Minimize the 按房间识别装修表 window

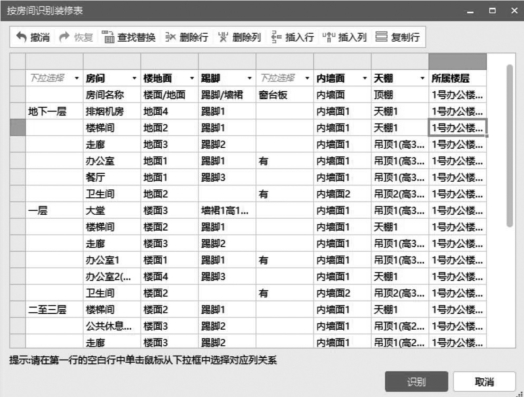pos(471,11)
